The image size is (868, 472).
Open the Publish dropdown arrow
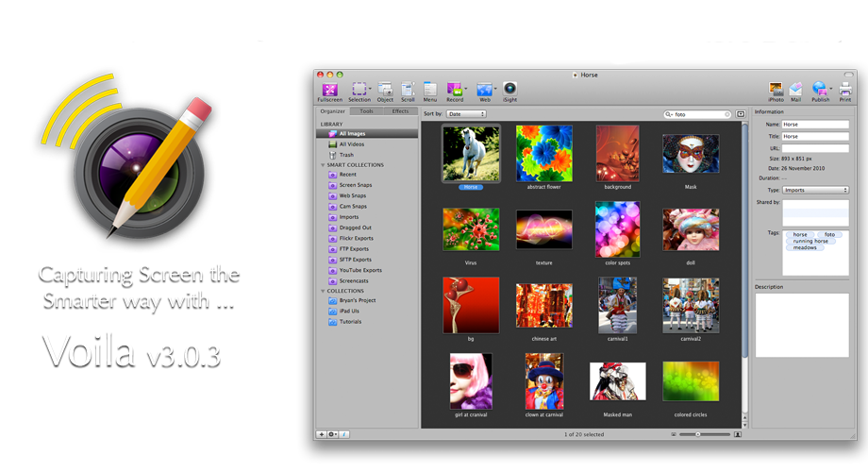tap(830, 89)
